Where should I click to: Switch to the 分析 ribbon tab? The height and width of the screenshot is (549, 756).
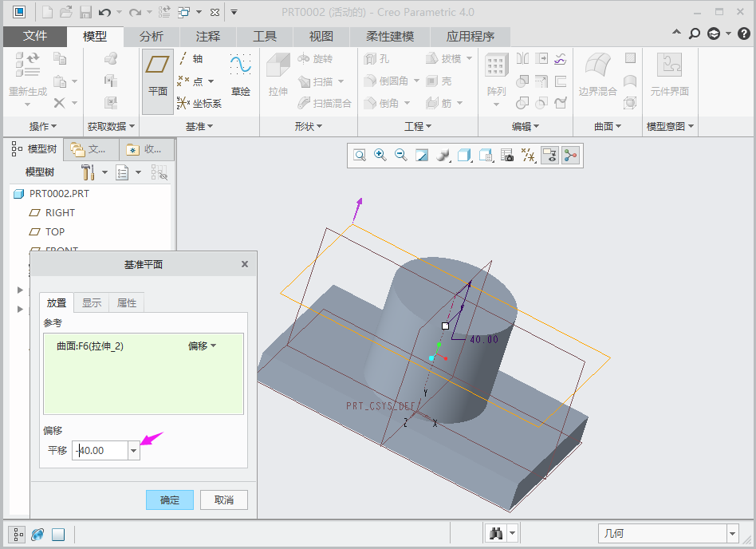152,37
